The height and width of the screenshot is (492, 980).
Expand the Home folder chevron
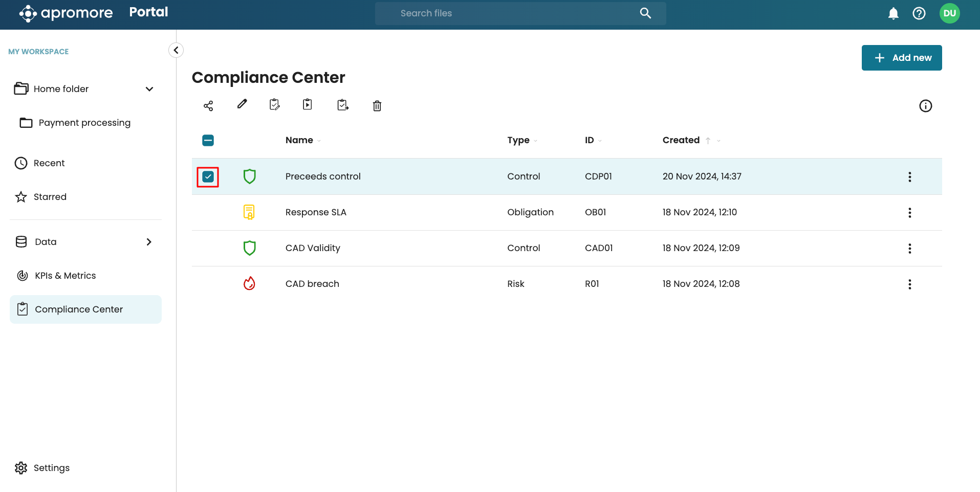pos(149,89)
